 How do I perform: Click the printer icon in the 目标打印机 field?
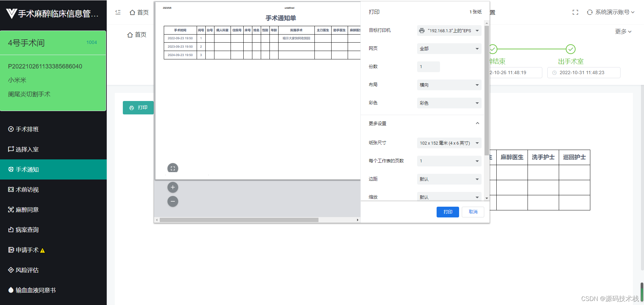click(x=422, y=31)
